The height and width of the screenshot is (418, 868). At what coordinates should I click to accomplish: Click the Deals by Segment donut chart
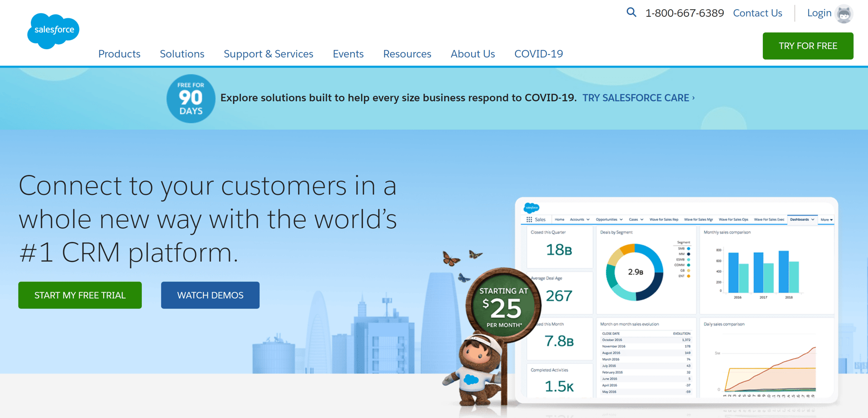[x=635, y=272]
